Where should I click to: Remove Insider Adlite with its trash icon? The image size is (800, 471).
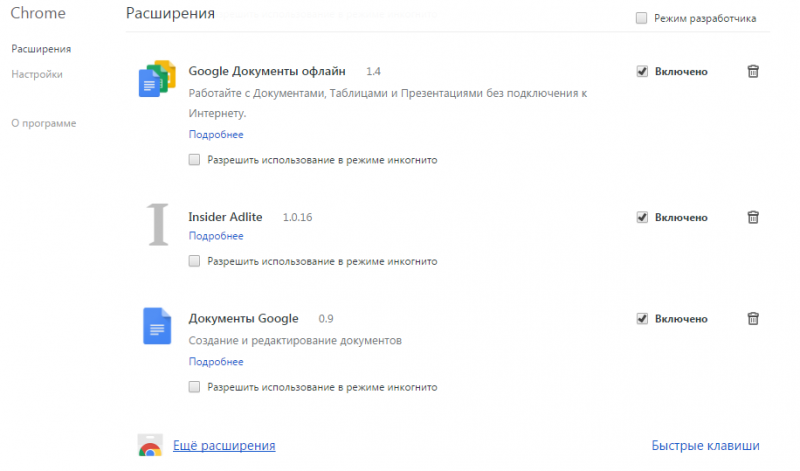coord(753,217)
